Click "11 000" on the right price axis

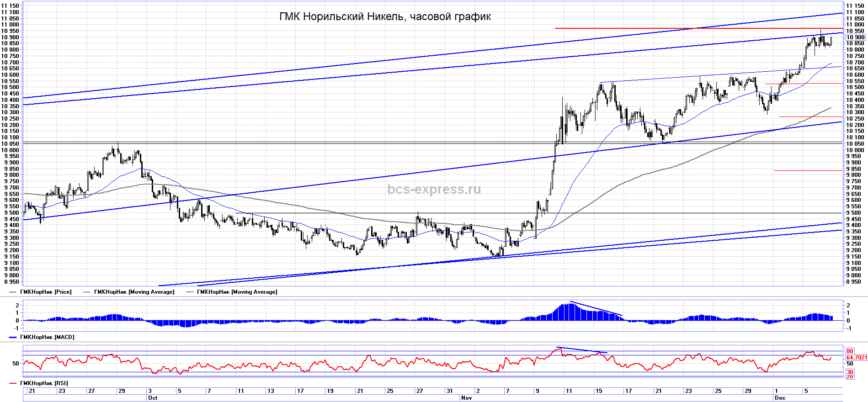coord(855,25)
